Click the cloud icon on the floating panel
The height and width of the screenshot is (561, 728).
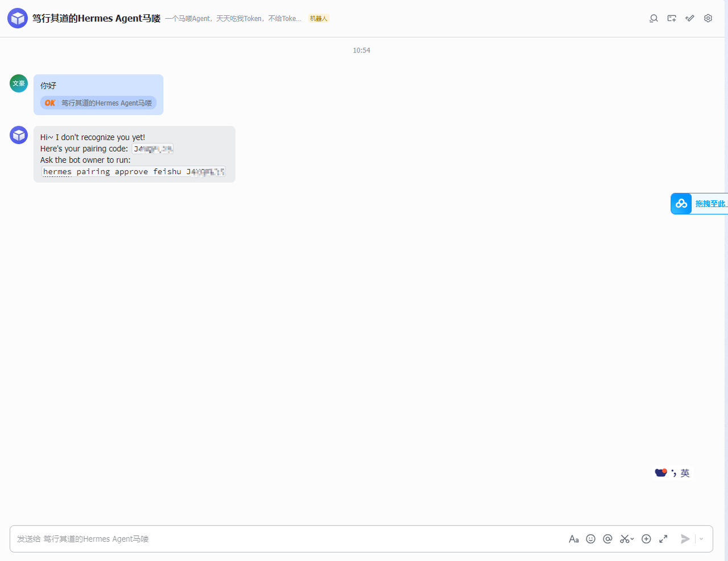[681, 204]
